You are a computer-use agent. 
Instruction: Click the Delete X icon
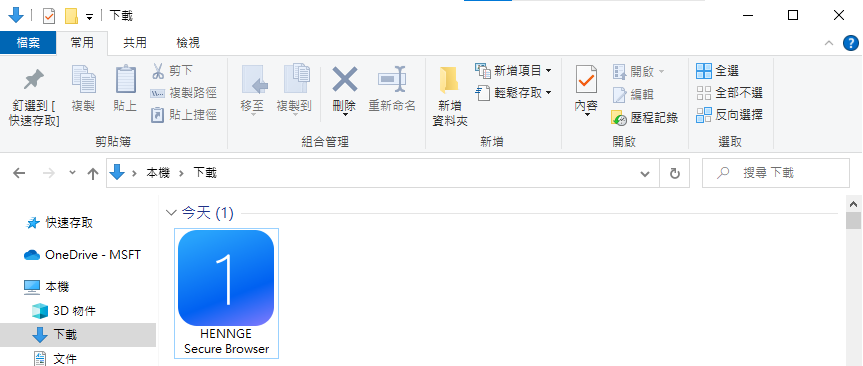click(x=345, y=79)
